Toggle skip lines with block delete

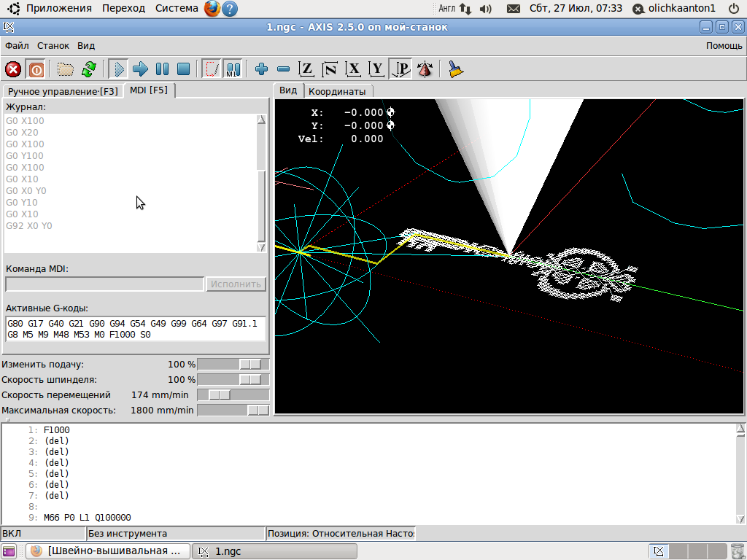pyautogui.click(x=211, y=69)
